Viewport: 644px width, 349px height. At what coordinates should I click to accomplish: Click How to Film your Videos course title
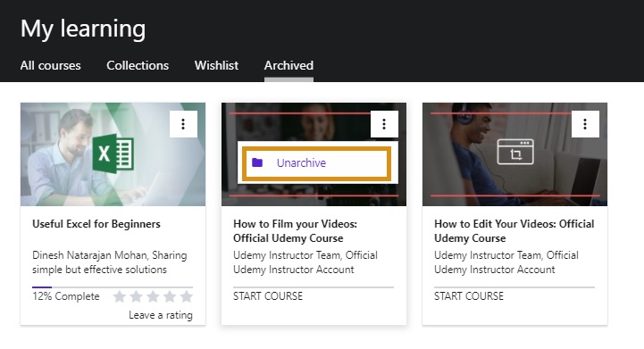pos(296,231)
